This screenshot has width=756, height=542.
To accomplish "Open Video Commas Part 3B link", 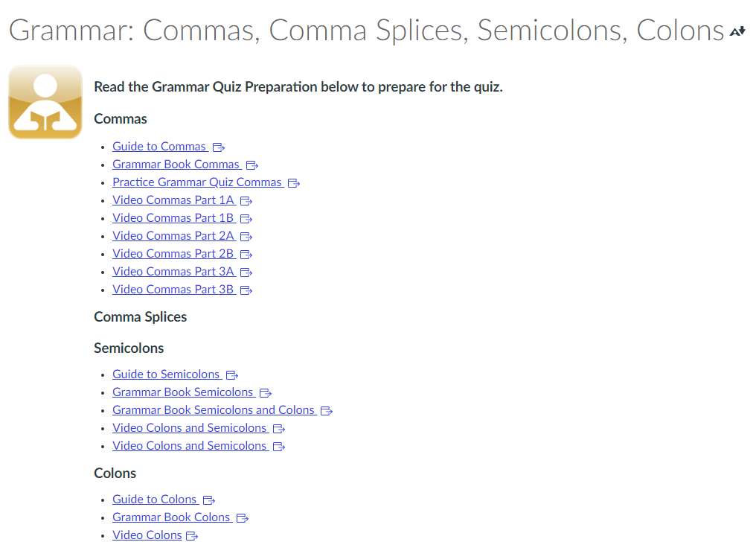I will tap(173, 289).
